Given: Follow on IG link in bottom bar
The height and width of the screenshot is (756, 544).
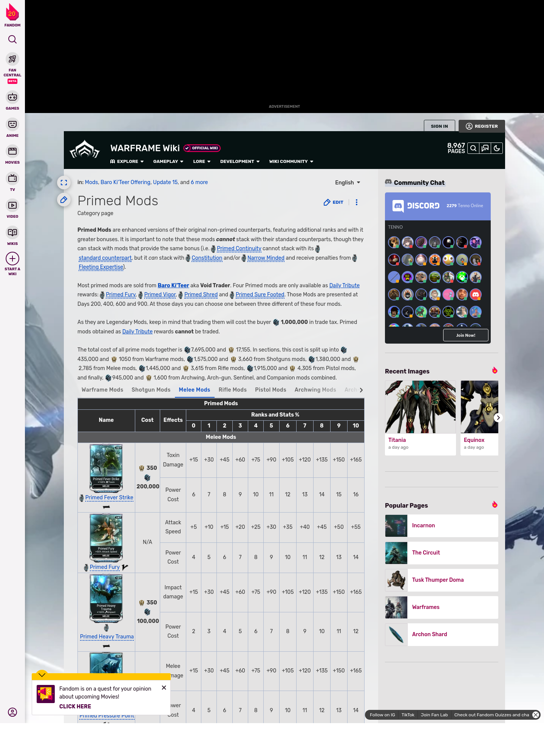Looking at the screenshot, I should click(x=382, y=715).
